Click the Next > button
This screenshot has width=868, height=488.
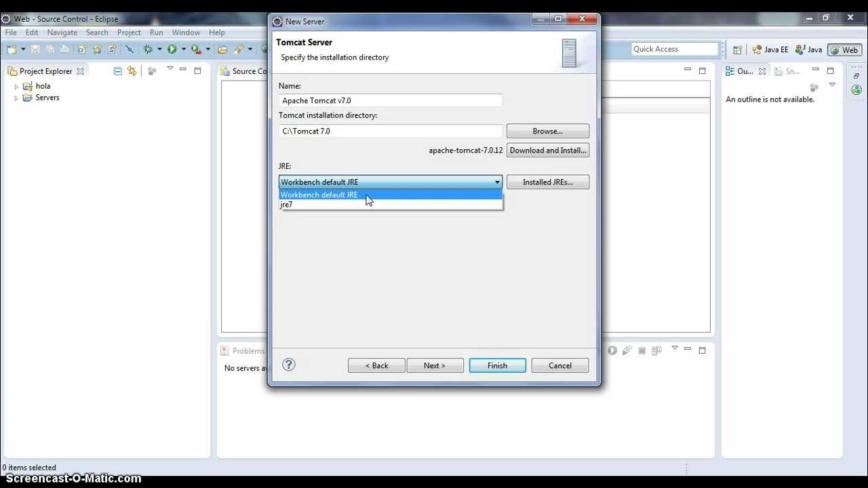(x=435, y=365)
